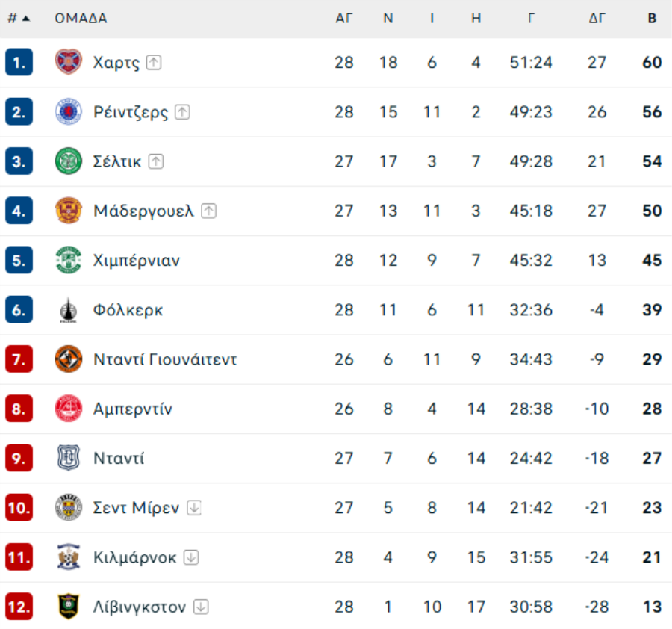Viewport: 672px width, 629px height.
Task: Click the down-arrow icon beside Λίβινγκστον
Action: click(200, 607)
